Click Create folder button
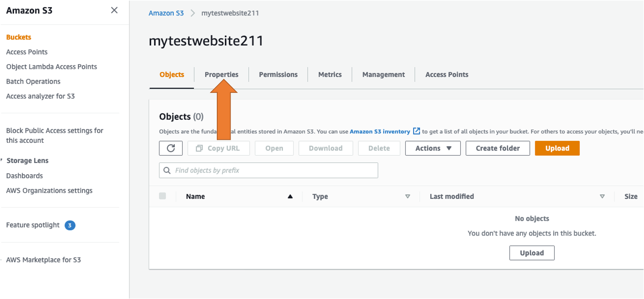 point(498,148)
